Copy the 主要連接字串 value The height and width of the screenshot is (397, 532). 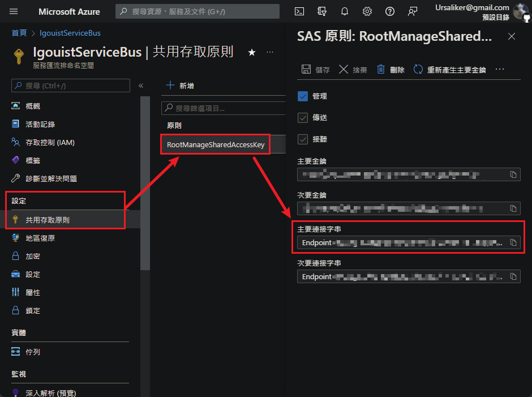pyautogui.click(x=513, y=242)
